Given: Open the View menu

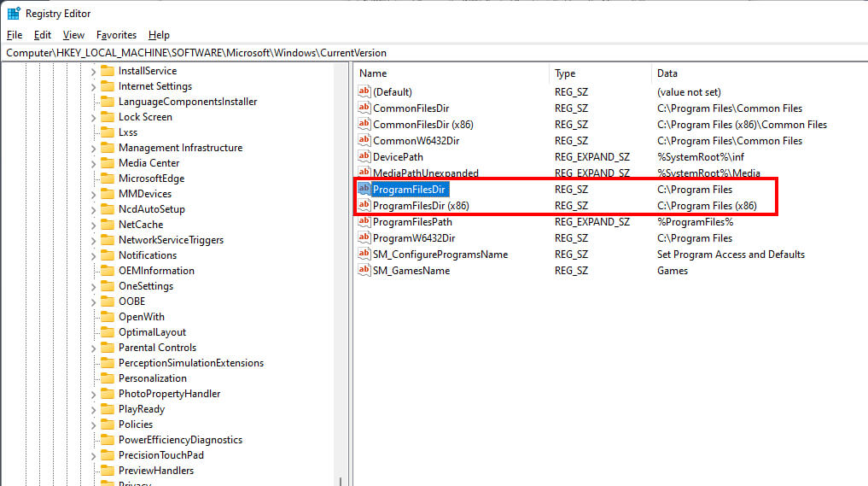Looking at the screenshot, I should click(73, 35).
